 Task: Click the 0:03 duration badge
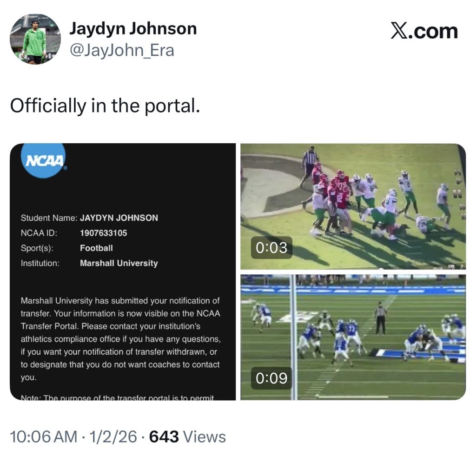tap(271, 247)
